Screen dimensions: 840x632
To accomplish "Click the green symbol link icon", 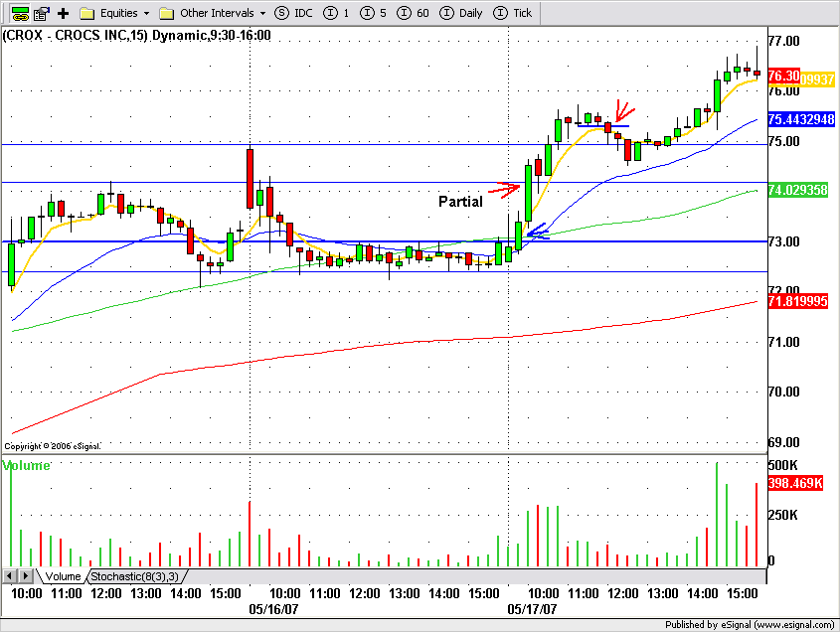I will point(20,13).
